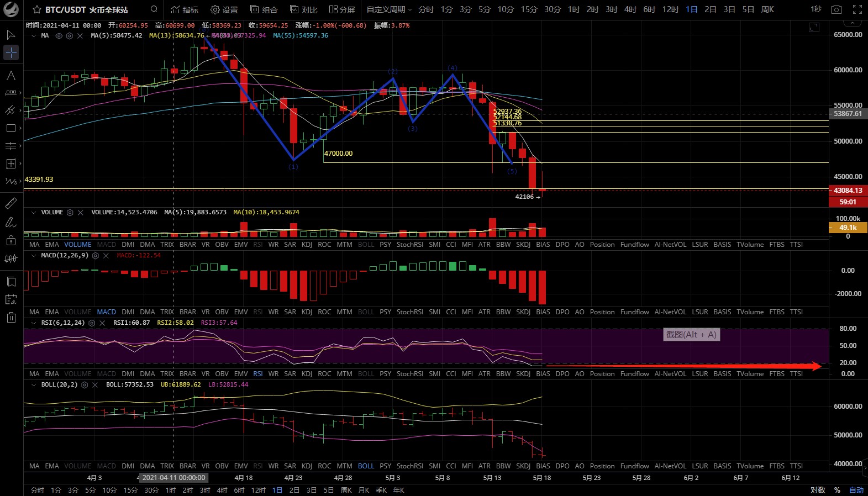
Task: Toggle the lock drawings padlock icon
Action: point(11,240)
